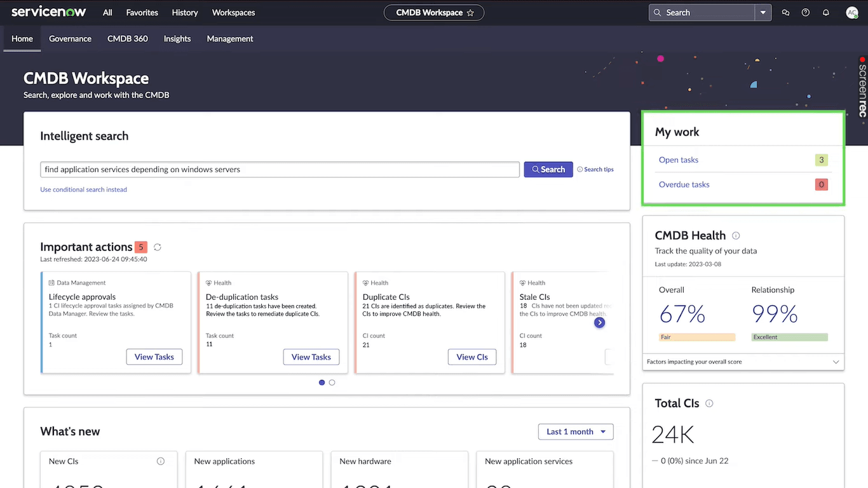Open the Last 1 month dropdown
The width and height of the screenshot is (868, 488).
point(575,431)
